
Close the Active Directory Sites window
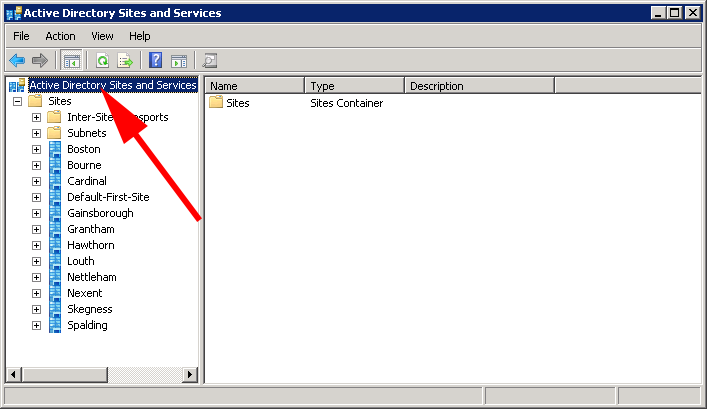[x=692, y=13]
